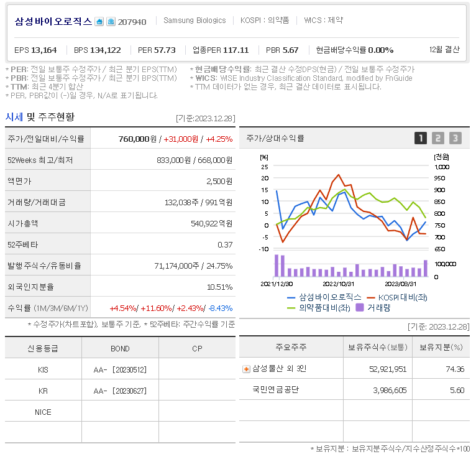Click EPS value 13,164
The height and width of the screenshot is (454, 476).
43,50
